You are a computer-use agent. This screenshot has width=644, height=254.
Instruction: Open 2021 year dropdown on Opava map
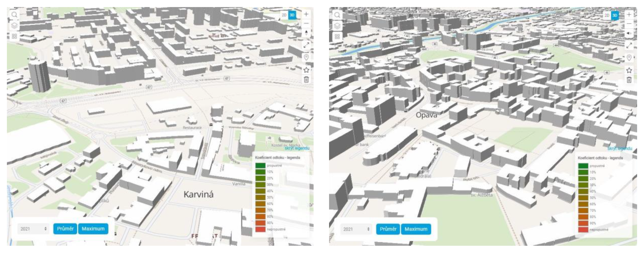[x=356, y=229]
